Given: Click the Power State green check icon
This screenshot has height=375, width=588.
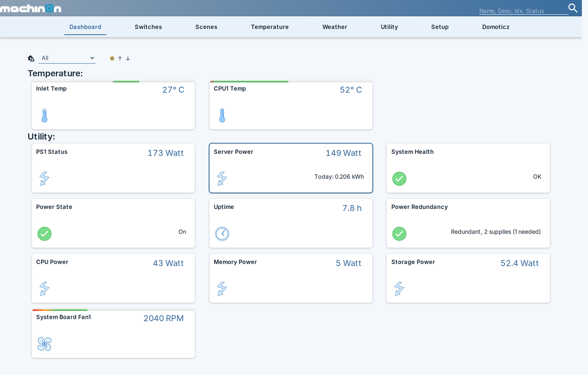Looking at the screenshot, I should pos(44,234).
